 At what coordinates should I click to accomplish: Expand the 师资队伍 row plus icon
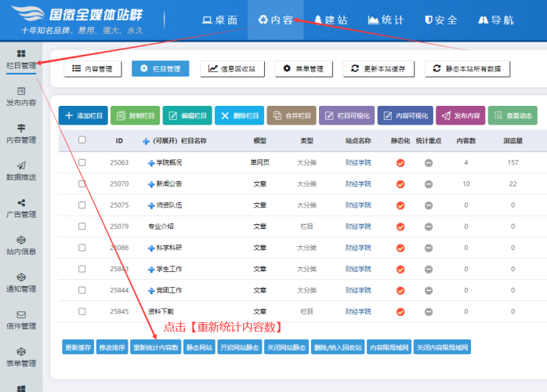point(151,205)
